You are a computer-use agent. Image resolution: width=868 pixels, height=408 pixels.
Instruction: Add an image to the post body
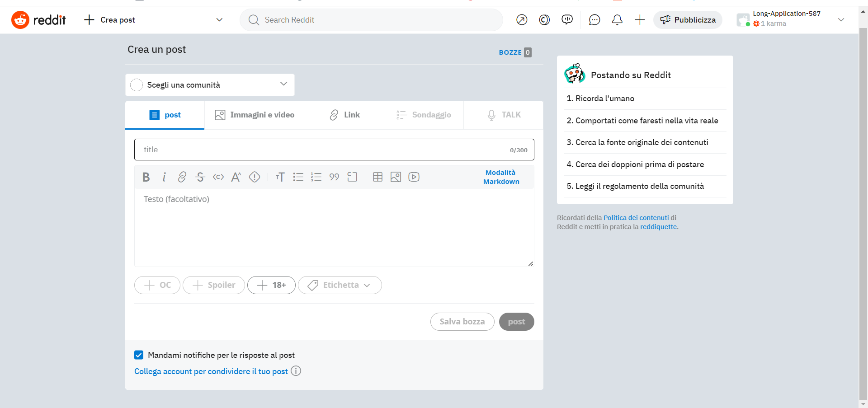pos(396,177)
